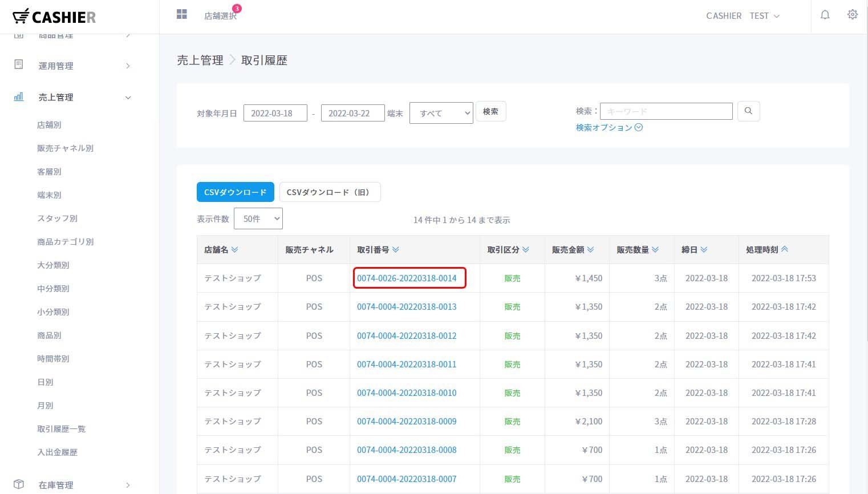Click the 運用管理 document sidebar icon
Image resolution: width=868 pixels, height=494 pixels.
point(19,64)
